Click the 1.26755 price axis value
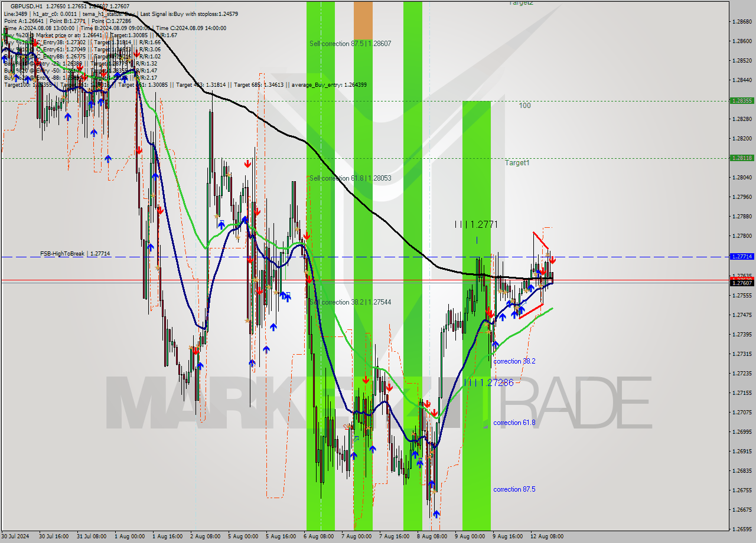This screenshot has width=756, height=543. [x=741, y=490]
